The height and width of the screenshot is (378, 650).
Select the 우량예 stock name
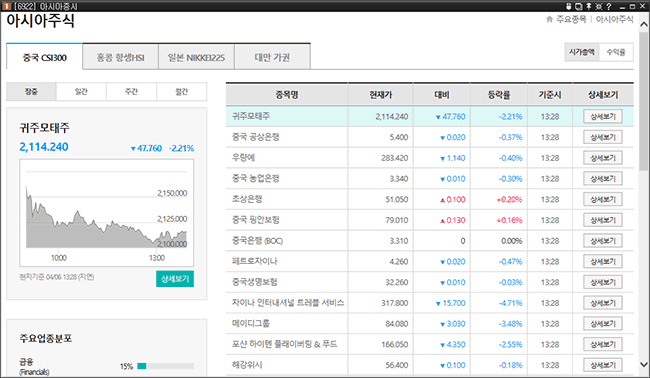pyautogui.click(x=243, y=158)
